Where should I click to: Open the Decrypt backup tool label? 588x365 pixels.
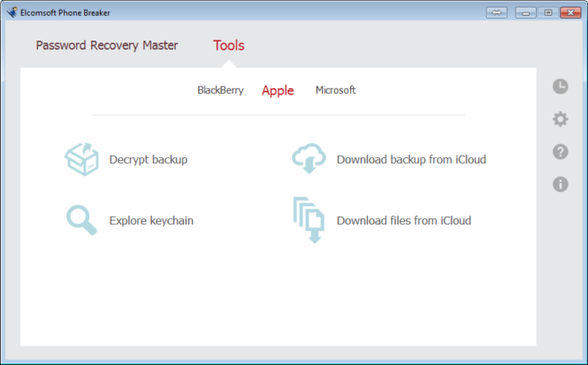click(x=149, y=160)
